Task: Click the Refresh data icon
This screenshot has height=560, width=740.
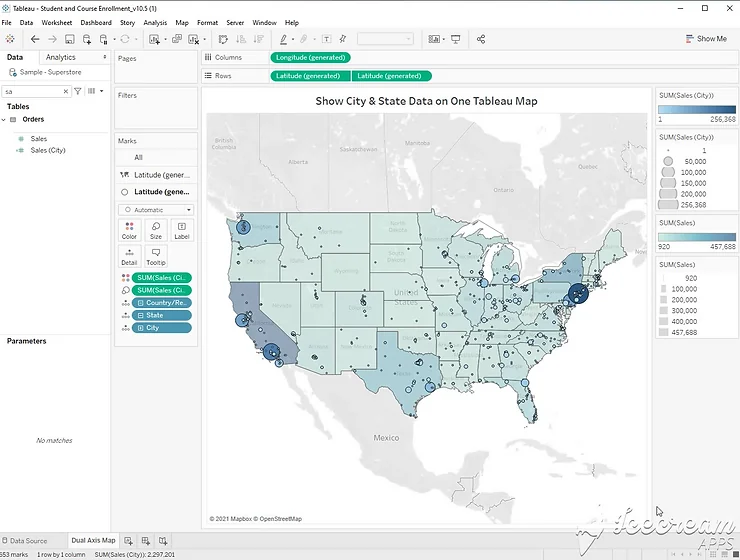Action: [x=125, y=39]
